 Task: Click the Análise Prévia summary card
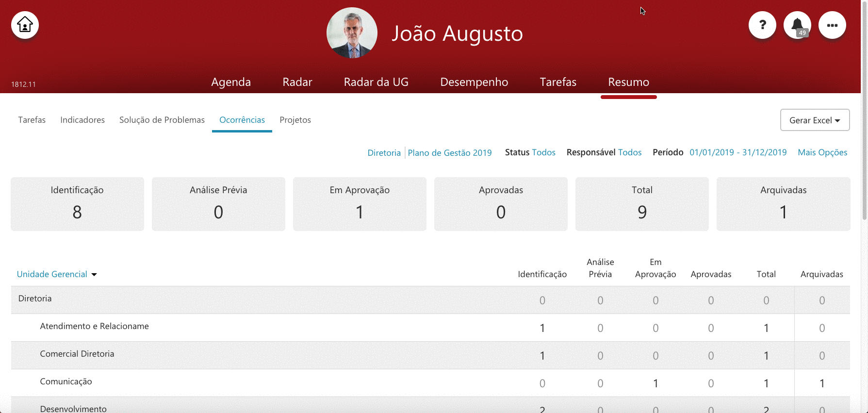(x=218, y=204)
